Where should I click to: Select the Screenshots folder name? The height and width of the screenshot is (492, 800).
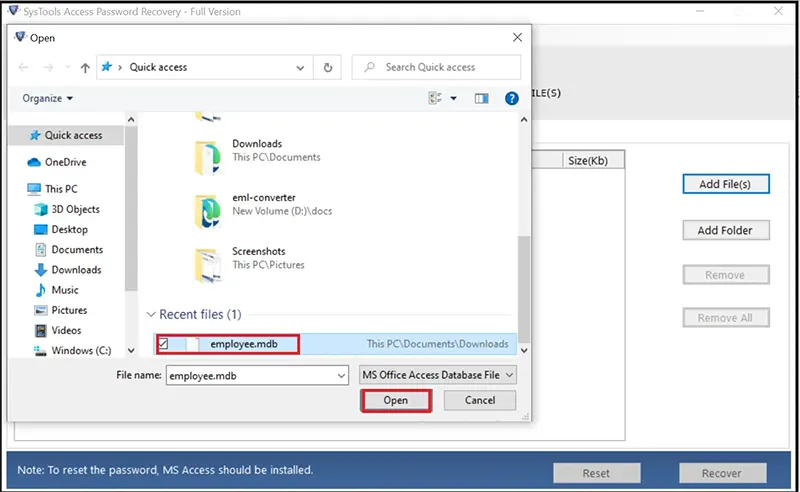[x=259, y=251]
